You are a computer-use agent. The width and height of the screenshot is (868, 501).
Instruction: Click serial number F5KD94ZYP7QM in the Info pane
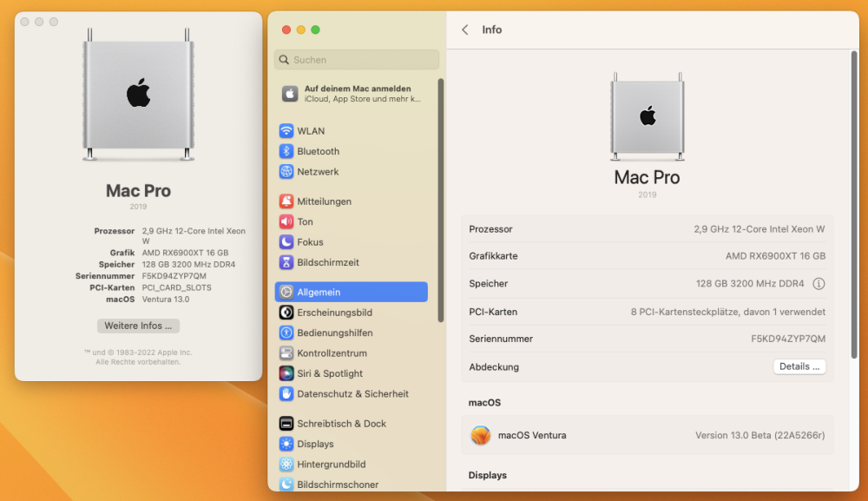click(x=788, y=339)
